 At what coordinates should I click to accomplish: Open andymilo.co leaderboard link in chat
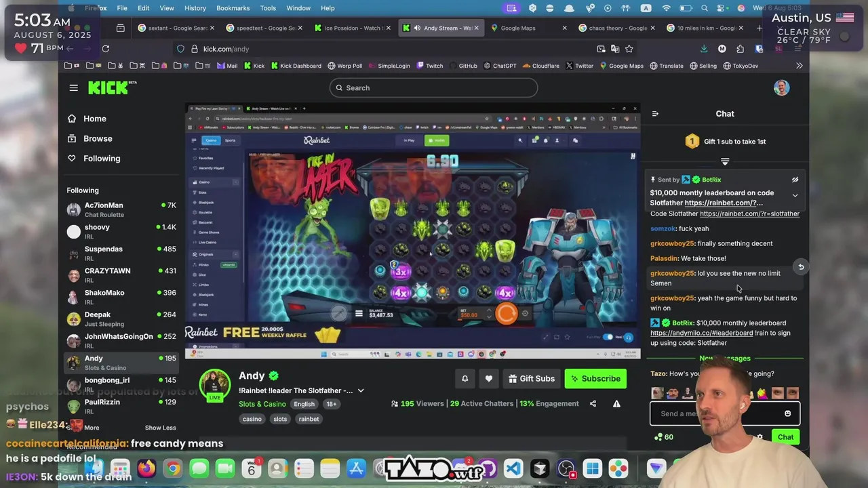(x=701, y=333)
